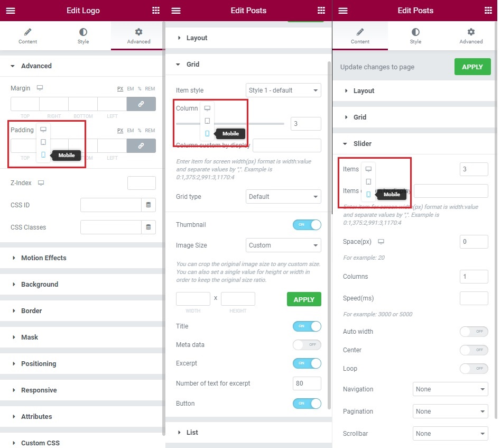501x448 pixels.
Task: Click the Column slider track
Action: click(230, 124)
